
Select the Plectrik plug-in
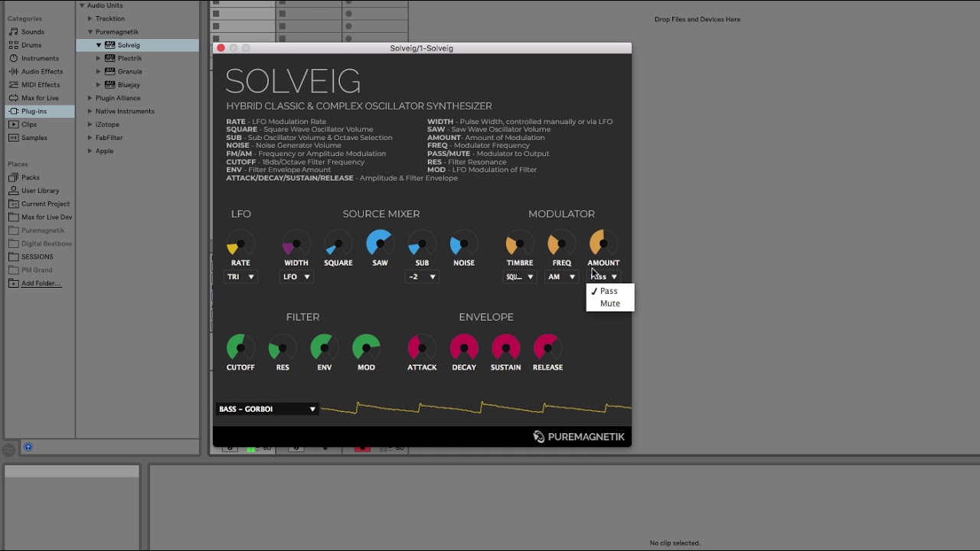[x=129, y=58]
